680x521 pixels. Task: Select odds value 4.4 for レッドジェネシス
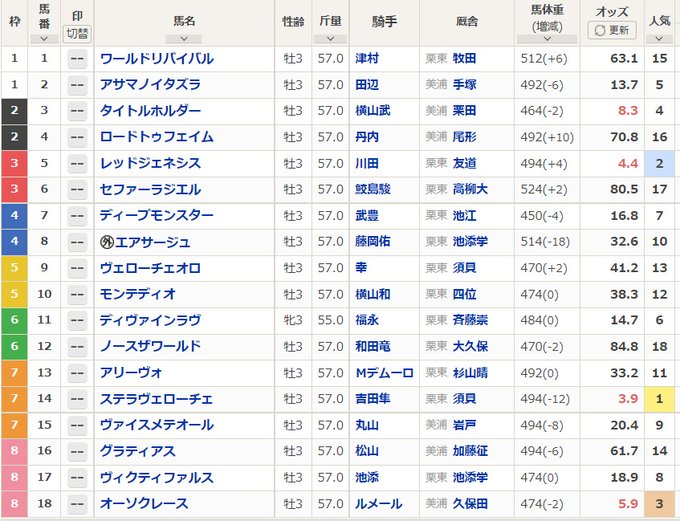coord(628,164)
